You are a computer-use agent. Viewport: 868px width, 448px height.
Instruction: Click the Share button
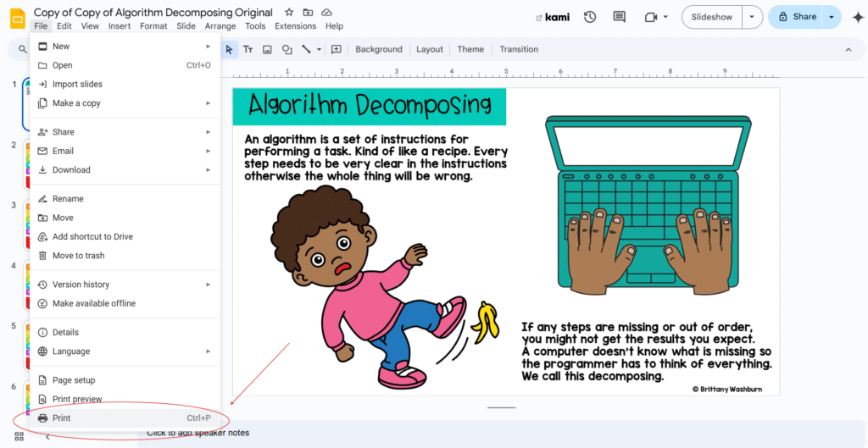pyautogui.click(x=797, y=17)
